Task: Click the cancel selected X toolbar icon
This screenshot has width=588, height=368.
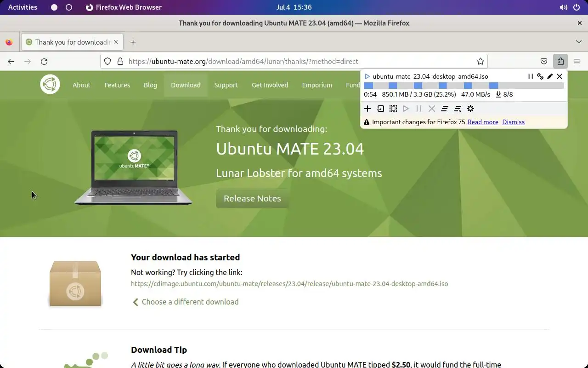Action: point(432,109)
